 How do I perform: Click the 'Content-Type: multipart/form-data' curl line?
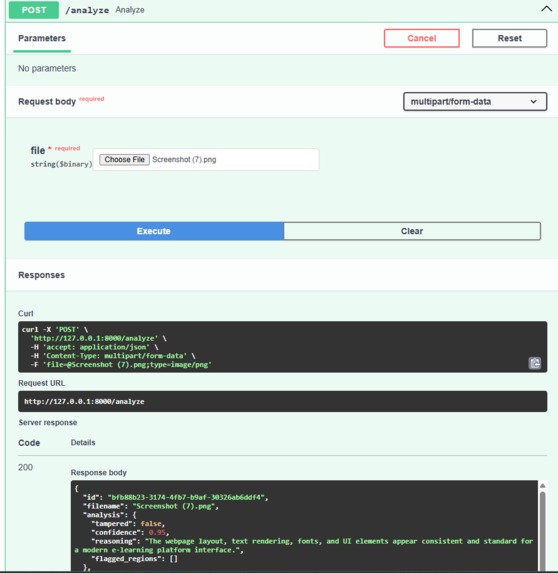pos(113,356)
